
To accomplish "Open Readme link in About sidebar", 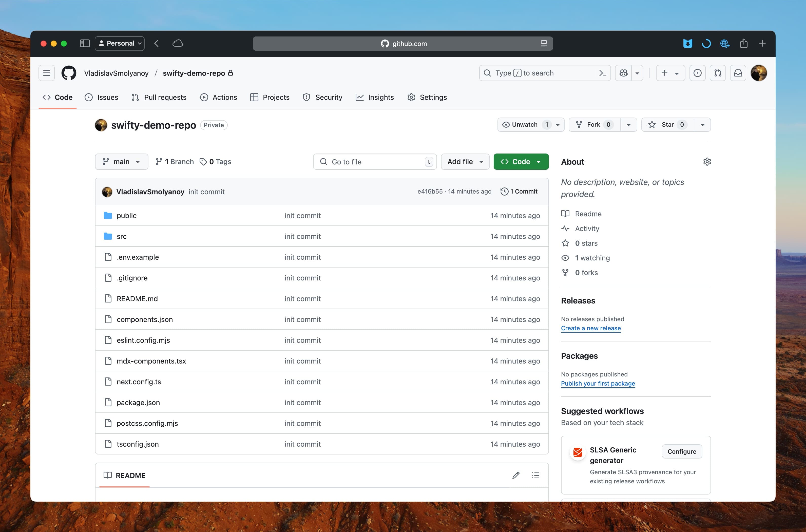I will click(588, 214).
